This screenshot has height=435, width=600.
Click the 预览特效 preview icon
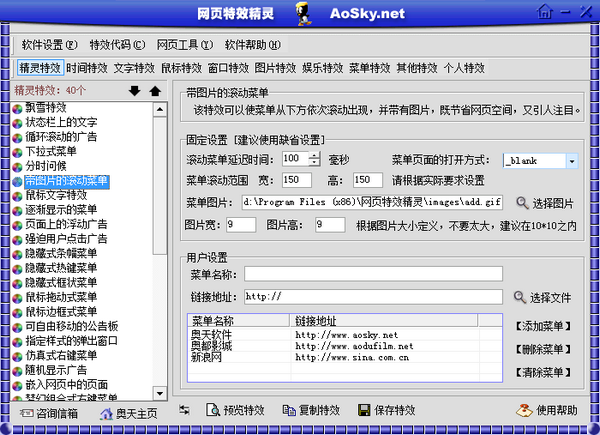click(x=212, y=410)
